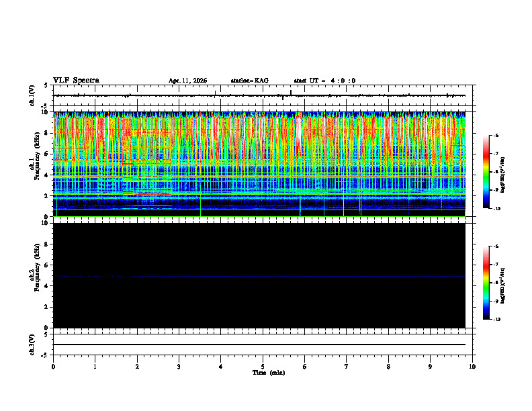532x411 pixels.
Task: Click inside the black ch.2 spectrogram panel
Action: coord(259,275)
